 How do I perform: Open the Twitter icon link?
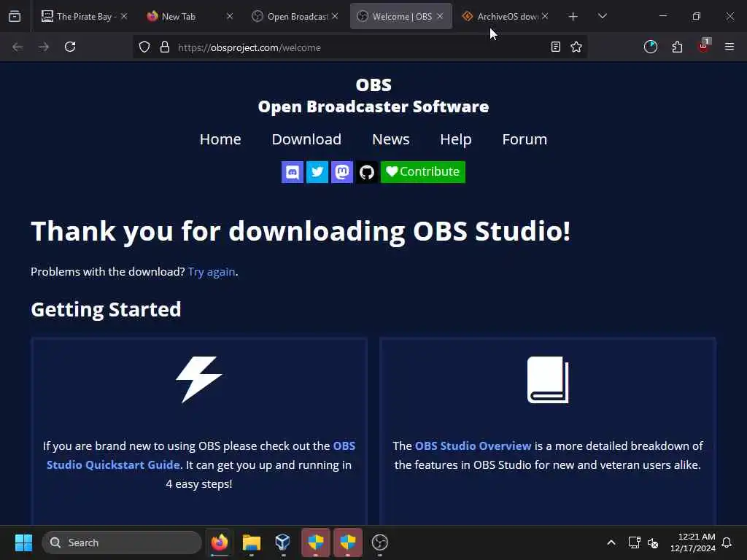[317, 172]
